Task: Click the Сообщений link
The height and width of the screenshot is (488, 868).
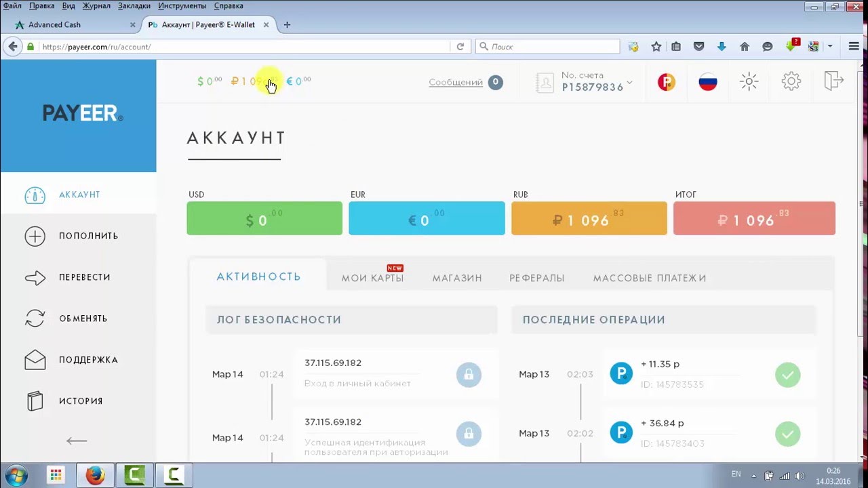Action: pos(456,82)
